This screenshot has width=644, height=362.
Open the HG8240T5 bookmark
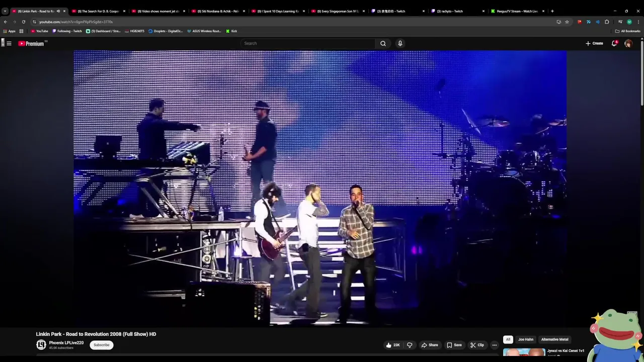(134, 31)
